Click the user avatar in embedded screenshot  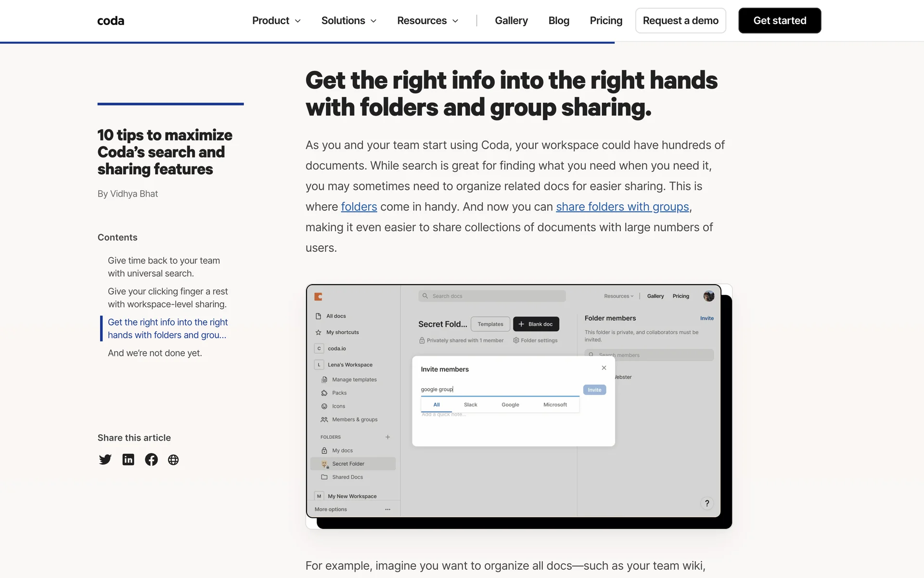click(x=708, y=296)
